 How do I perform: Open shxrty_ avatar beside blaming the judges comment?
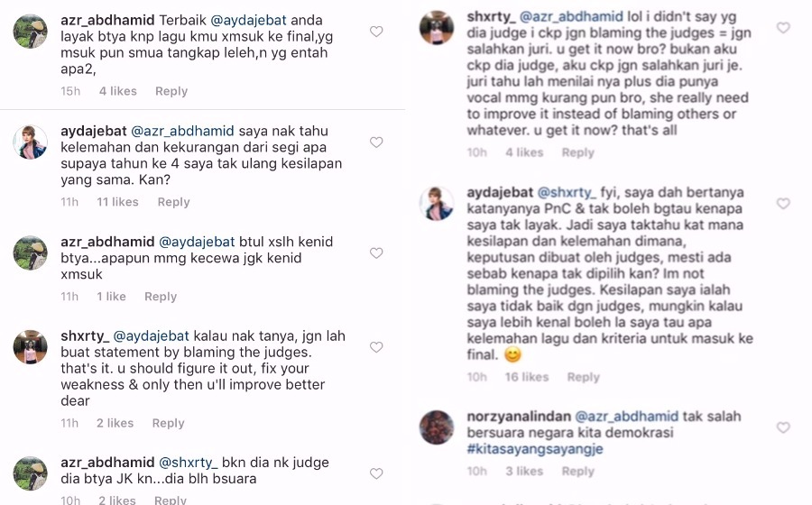[30, 347]
